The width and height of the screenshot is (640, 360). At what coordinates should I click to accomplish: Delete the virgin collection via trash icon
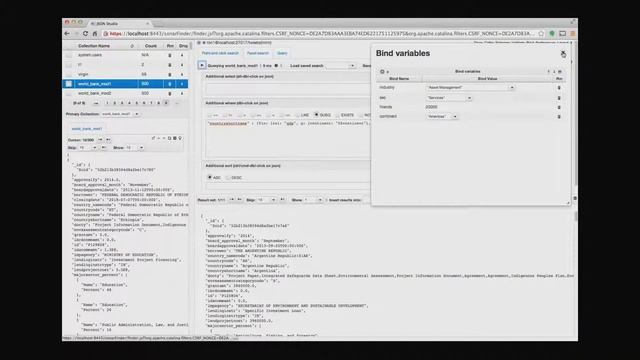pos(170,74)
